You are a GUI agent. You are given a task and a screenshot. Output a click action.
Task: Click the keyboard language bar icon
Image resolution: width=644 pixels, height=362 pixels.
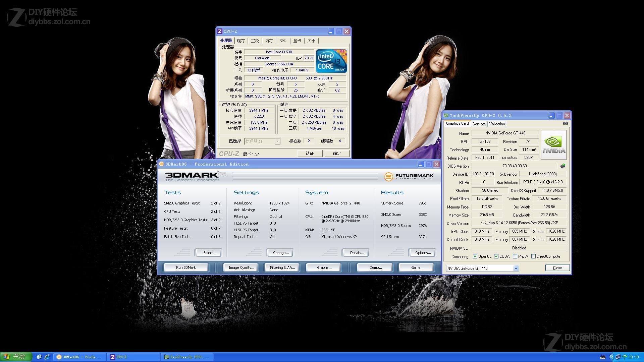602,357
